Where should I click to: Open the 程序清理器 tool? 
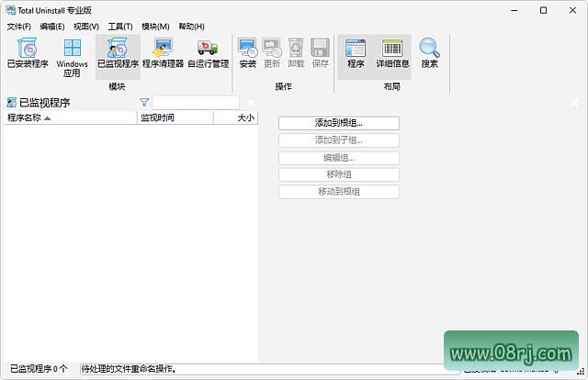point(163,53)
